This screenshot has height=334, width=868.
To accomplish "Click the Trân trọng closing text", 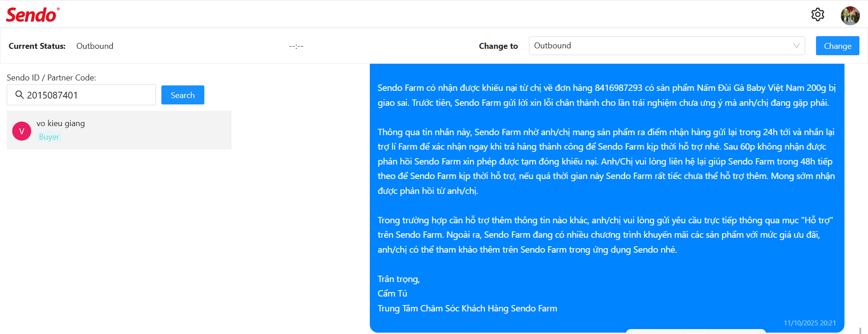I will click(x=399, y=279).
